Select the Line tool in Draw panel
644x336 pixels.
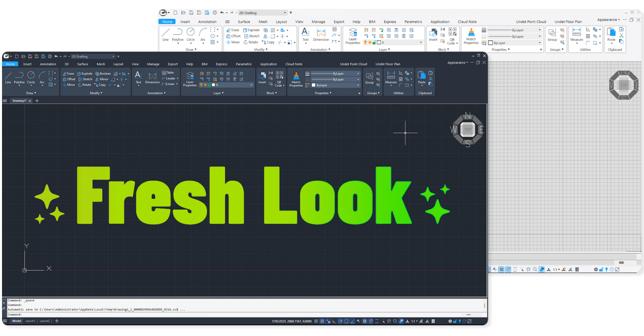click(8, 77)
